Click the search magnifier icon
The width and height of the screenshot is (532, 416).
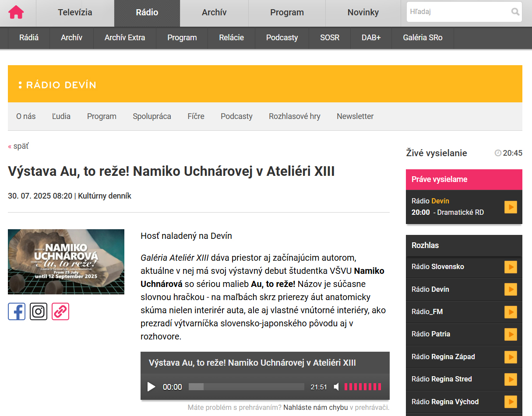(x=515, y=12)
